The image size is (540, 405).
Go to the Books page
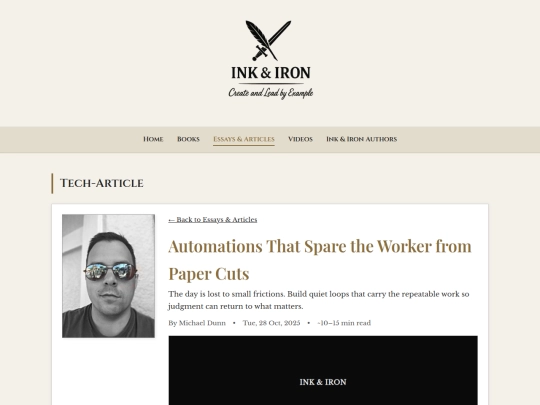point(188,139)
